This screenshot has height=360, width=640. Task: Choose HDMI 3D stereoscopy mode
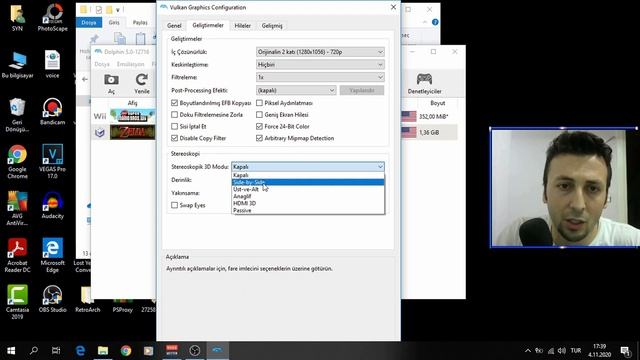[x=308, y=203]
